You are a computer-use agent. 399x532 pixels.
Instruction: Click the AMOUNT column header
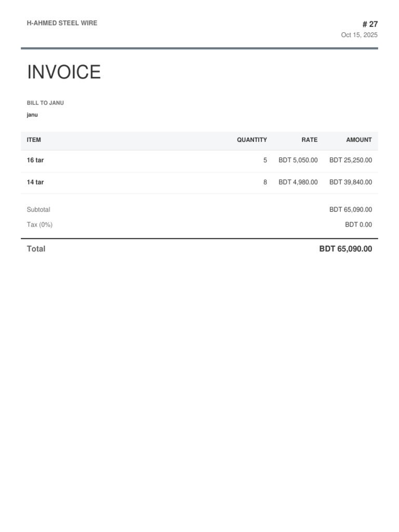(359, 140)
